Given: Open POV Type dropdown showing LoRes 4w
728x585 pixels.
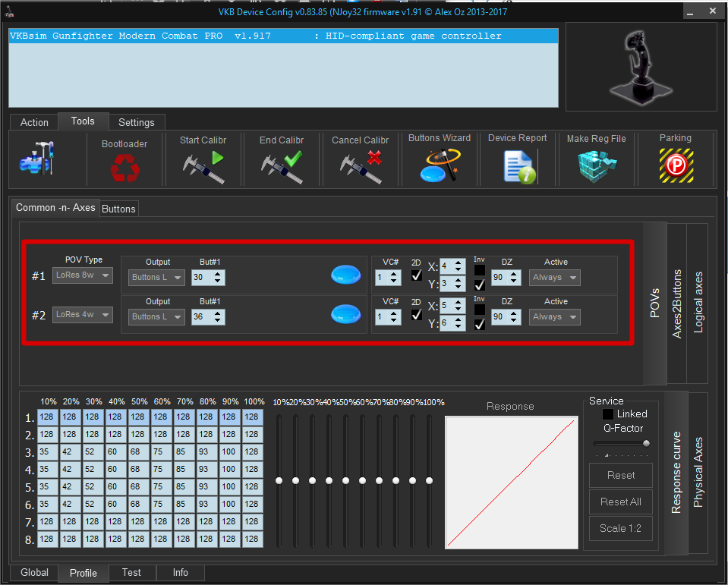Looking at the screenshot, I should pos(83,315).
